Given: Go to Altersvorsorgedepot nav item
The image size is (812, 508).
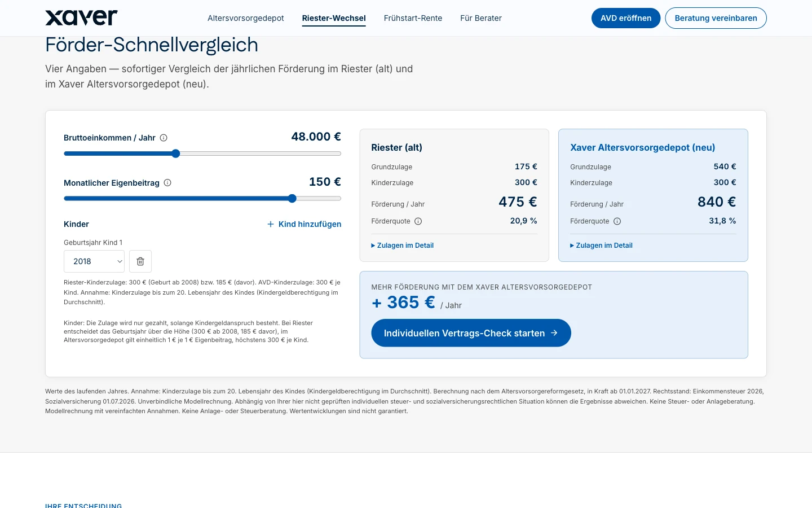Looking at the screenshot, I should click(246, 18).
